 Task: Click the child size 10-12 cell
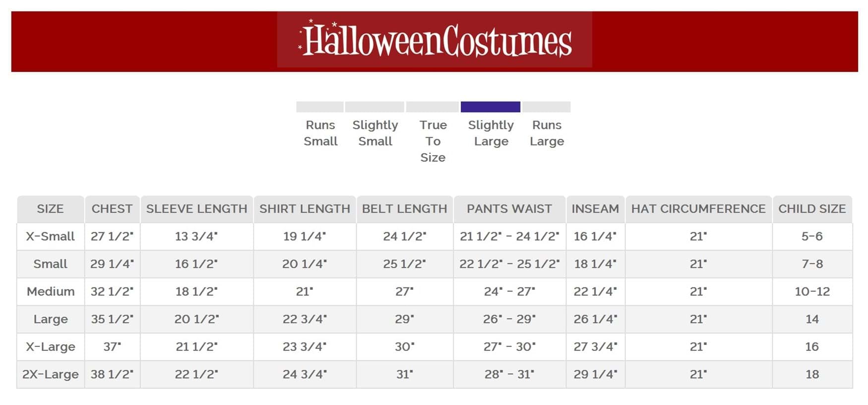[812, 291]
